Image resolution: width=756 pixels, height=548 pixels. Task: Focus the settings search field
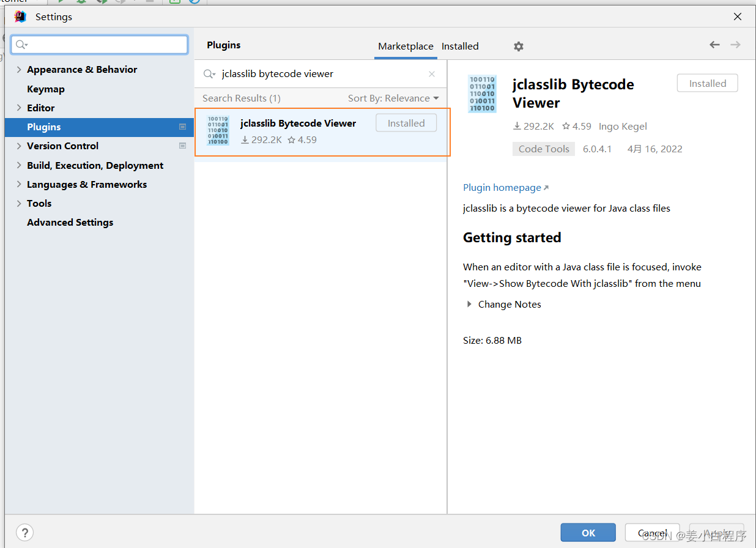click(100, 45)
